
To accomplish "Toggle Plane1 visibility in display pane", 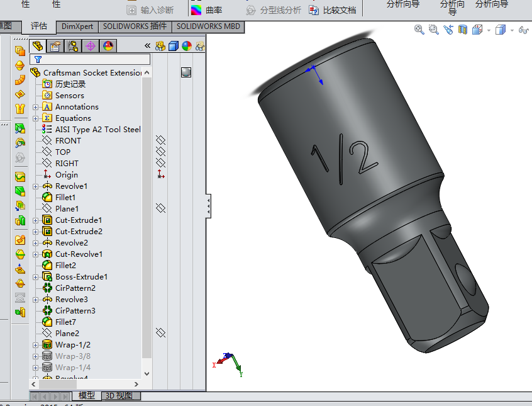I will pyautogui.click(x=160, y=208).
